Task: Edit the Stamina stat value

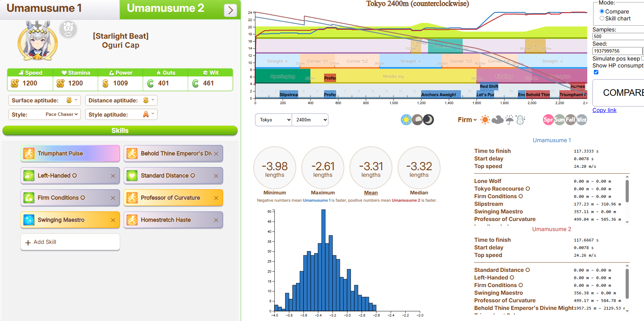Action: tap(75, 83)
